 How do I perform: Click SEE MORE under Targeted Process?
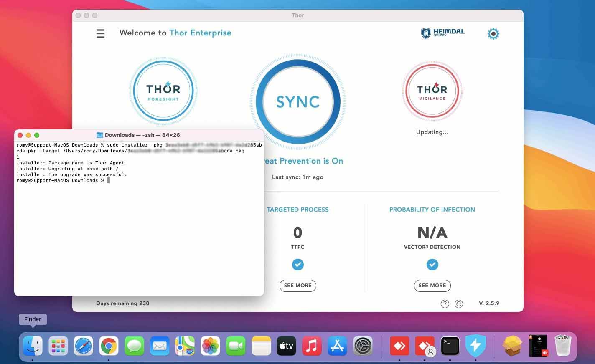[x=298, y=286]
